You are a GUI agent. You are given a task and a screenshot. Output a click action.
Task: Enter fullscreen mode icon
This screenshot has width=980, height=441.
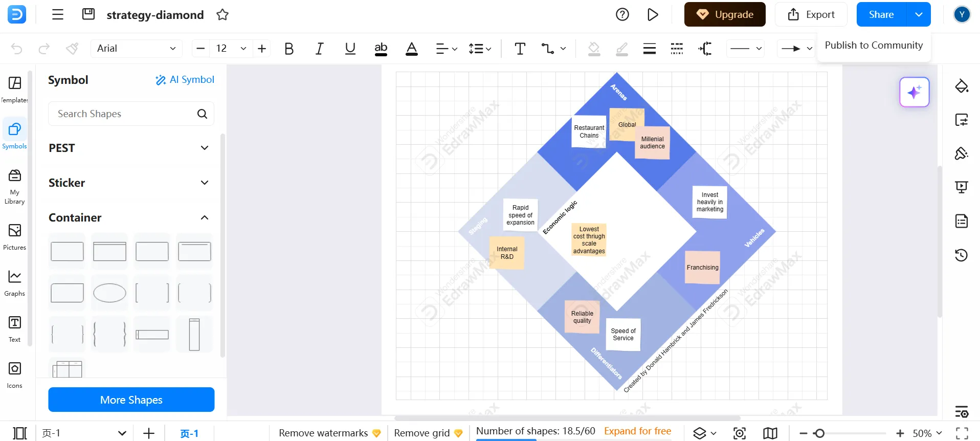pos(962,433)
